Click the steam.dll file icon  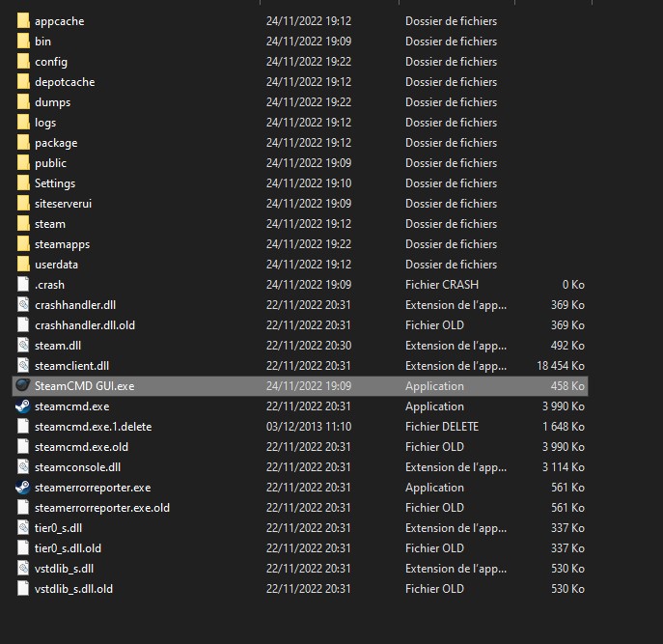pyautogui.click(x=23, y=346)
